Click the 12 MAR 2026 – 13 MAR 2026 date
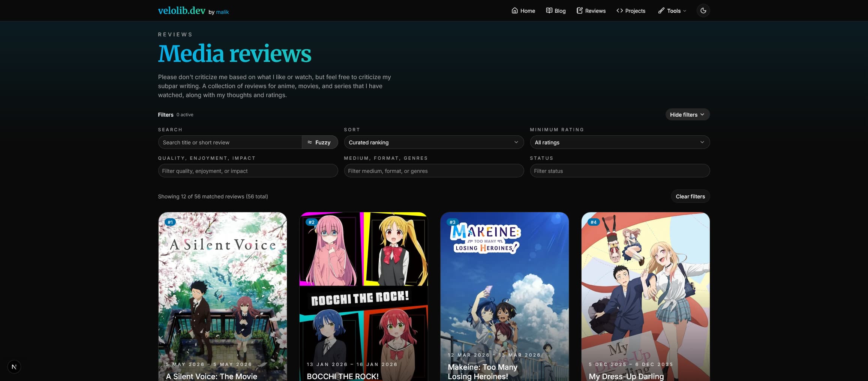The height and width of the screenshot is (381, 868). point(494,355)
